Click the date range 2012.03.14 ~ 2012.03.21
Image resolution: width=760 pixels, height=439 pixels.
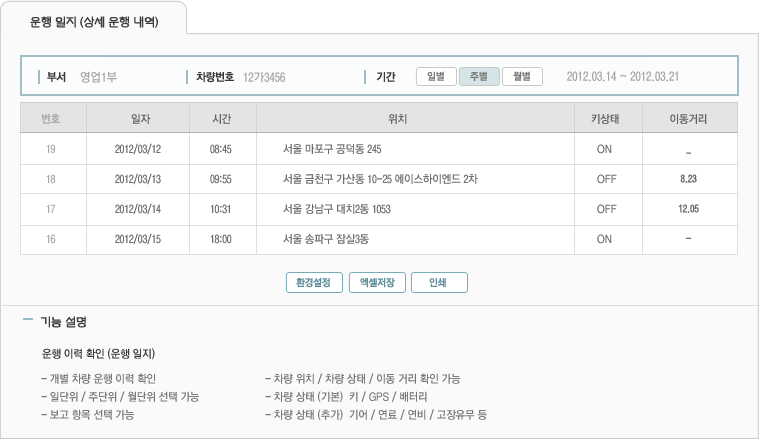[x=622, y=77]
